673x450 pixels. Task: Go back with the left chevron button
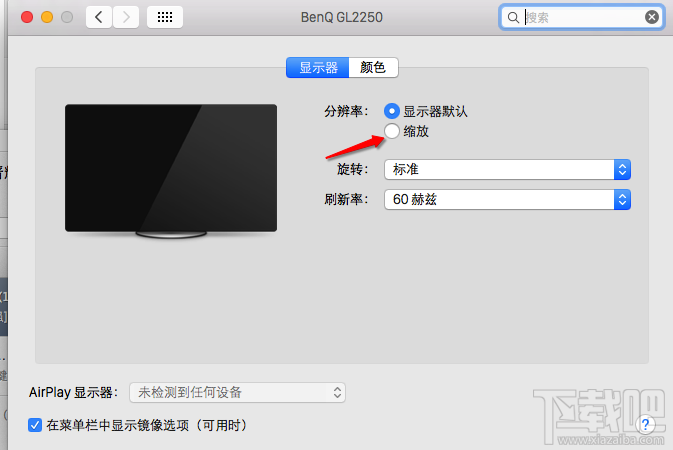click(x=99, y=17)
